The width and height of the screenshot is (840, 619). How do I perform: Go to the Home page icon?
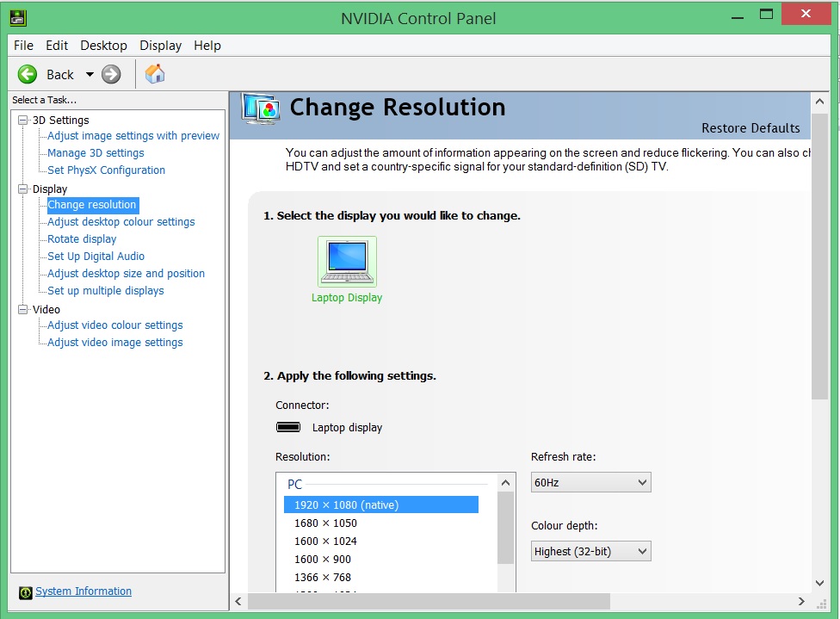point(155,74)
